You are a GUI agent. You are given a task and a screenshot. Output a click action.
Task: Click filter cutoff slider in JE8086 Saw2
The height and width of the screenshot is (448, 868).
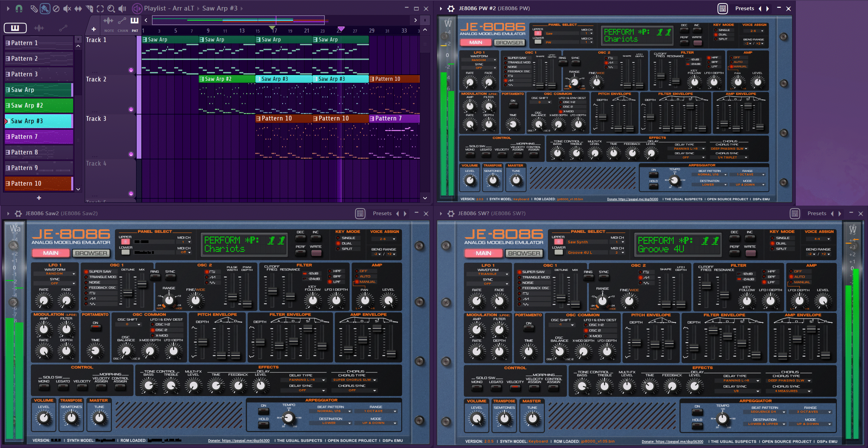tap(273, 291)
